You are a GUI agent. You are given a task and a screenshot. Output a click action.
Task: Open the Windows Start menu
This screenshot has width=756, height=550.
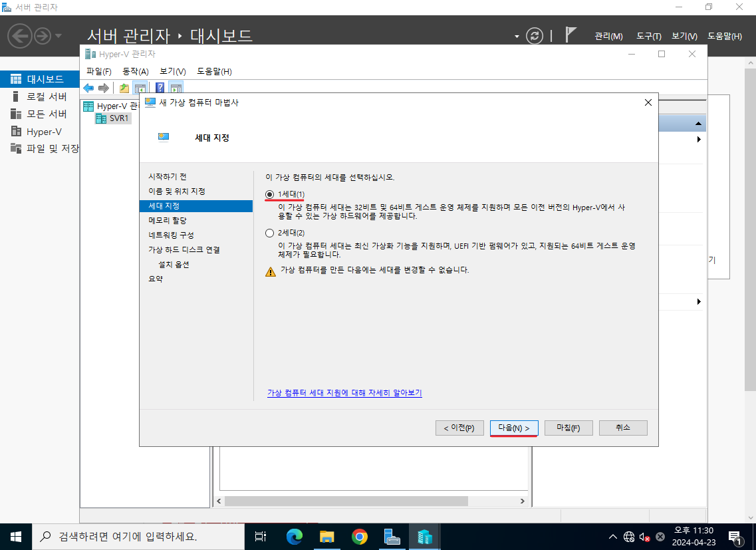(x=16, y=537)
